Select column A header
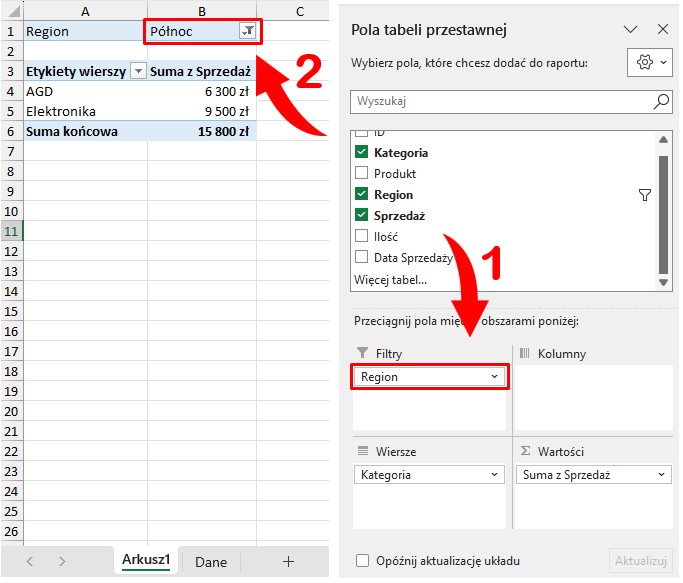Image resolution: width=683 pixels, height=583 pixels. (x=85, y=11)
